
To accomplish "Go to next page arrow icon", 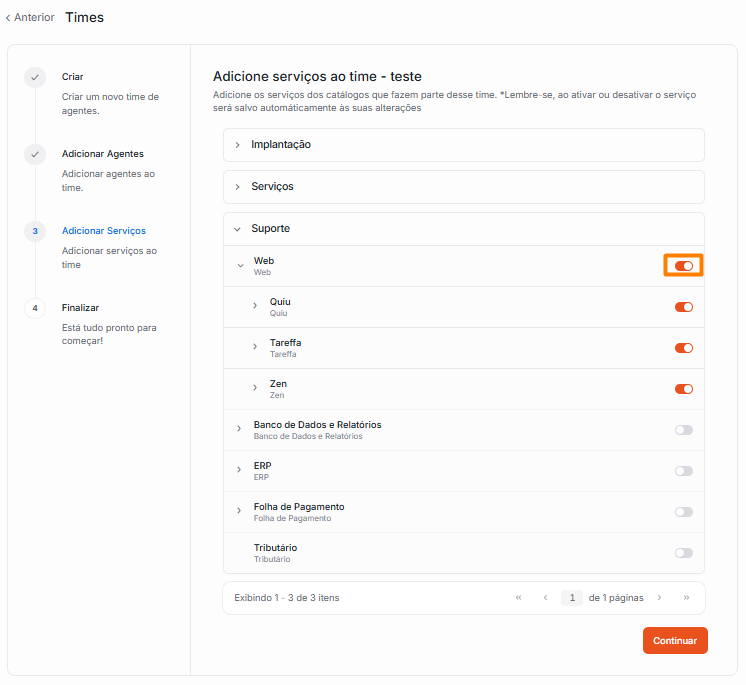I will coord(659,598).
